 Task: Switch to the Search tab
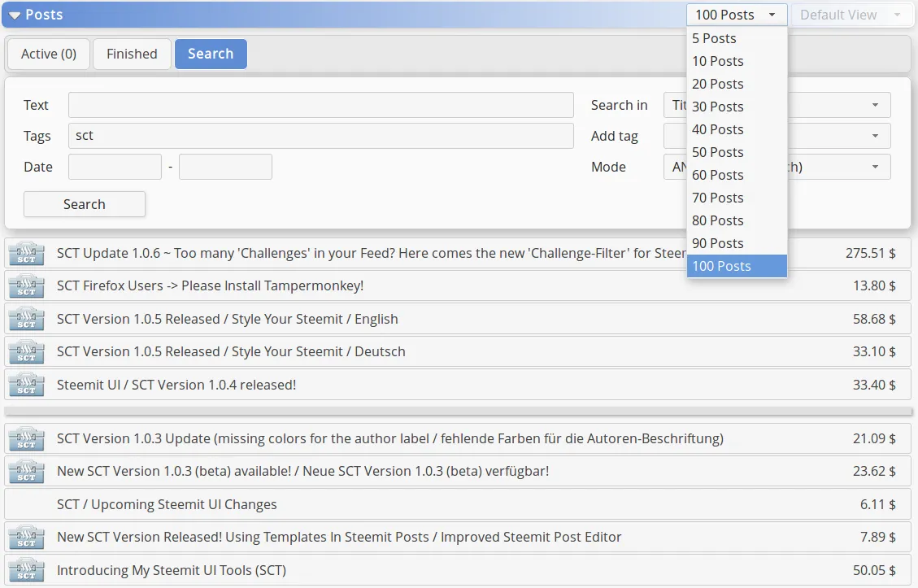(211, 54)
